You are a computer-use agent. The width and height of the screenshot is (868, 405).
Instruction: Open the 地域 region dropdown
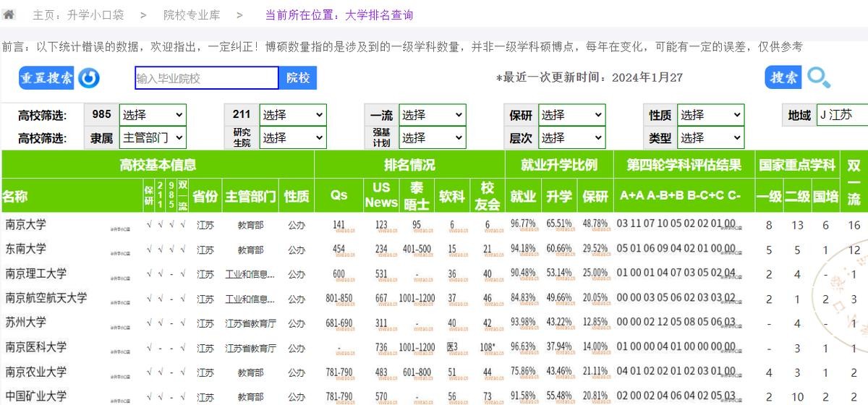click(x=841, y=115)
